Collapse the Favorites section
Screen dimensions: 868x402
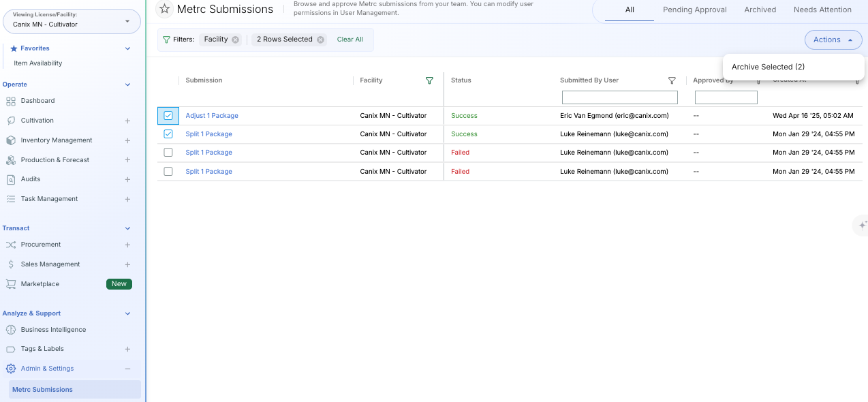(127, 48)
